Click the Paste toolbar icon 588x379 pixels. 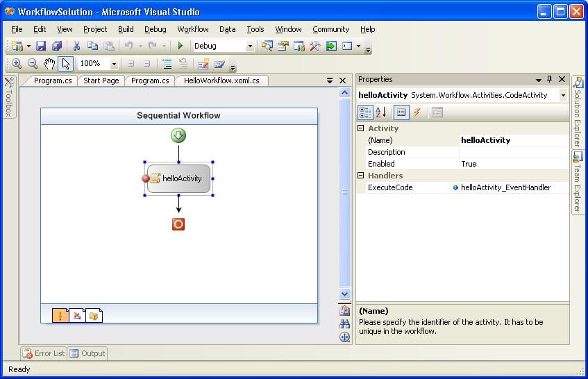109,46
